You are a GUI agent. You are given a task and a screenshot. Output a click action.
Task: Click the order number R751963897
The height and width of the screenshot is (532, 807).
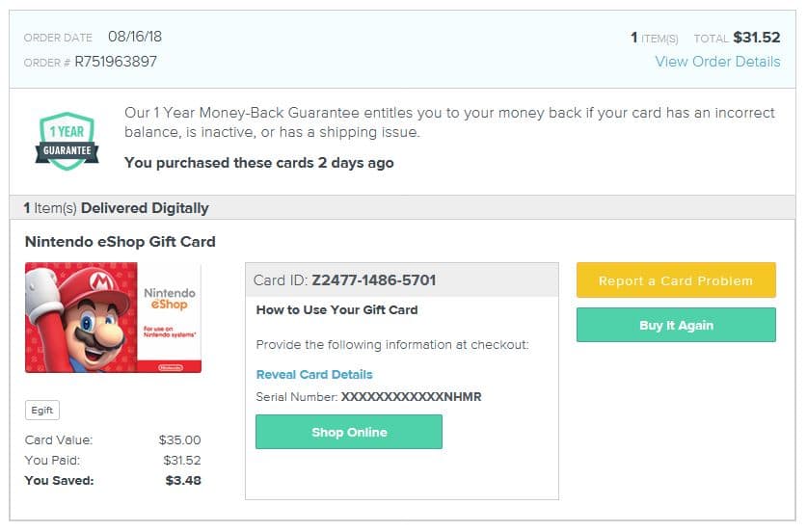(116, 62)
